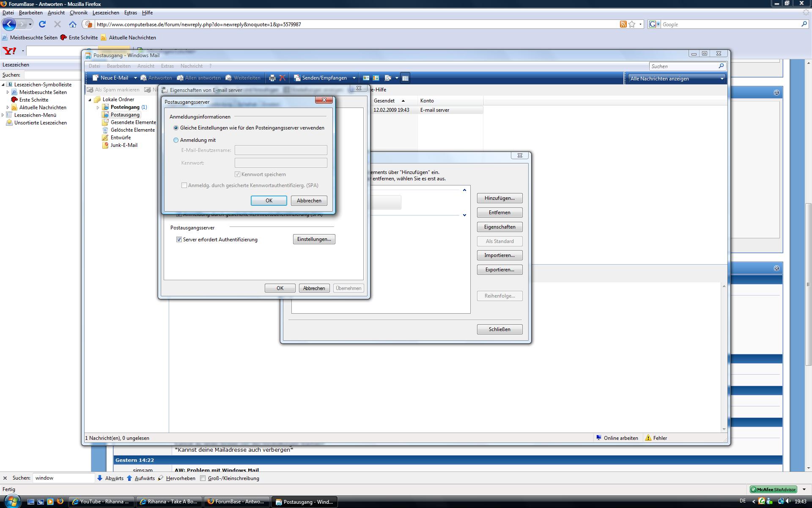Click Exportieren... in accounts dialog
The image size is (812, 508).
coord(499,270)
